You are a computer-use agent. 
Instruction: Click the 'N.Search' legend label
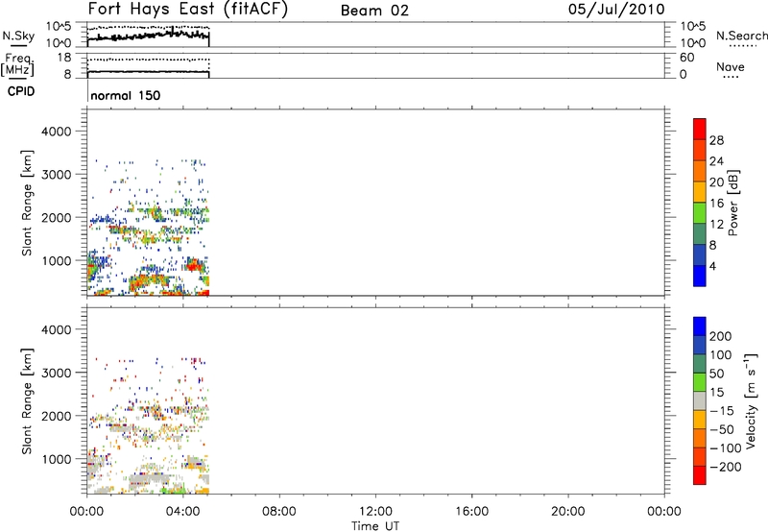741,36
